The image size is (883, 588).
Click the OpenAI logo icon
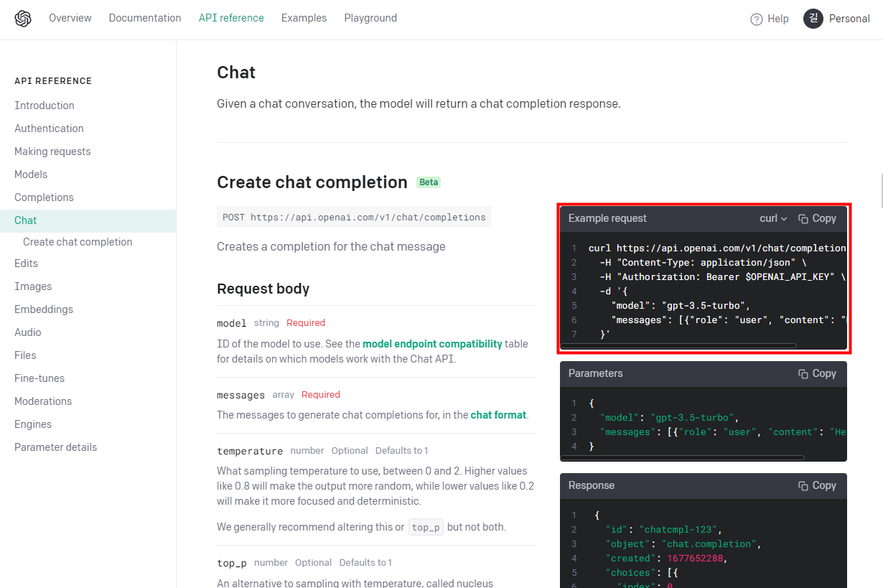(x=23, y=19)
